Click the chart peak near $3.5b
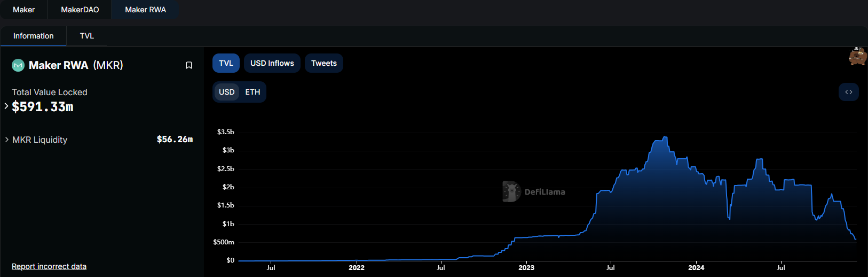The height and width of the screenshot is (277, 868). tap(665, 137)
